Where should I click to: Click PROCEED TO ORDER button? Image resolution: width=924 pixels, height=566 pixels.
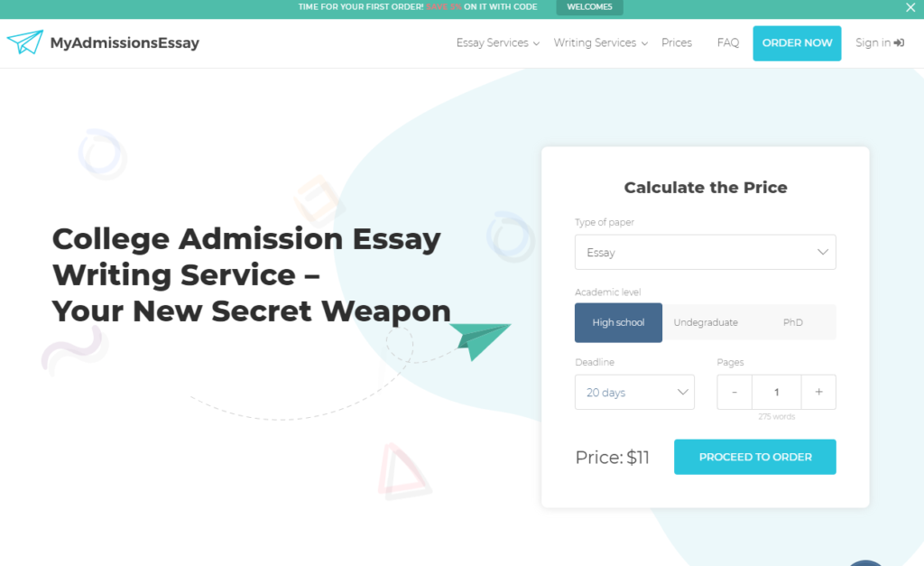(755, 457)
